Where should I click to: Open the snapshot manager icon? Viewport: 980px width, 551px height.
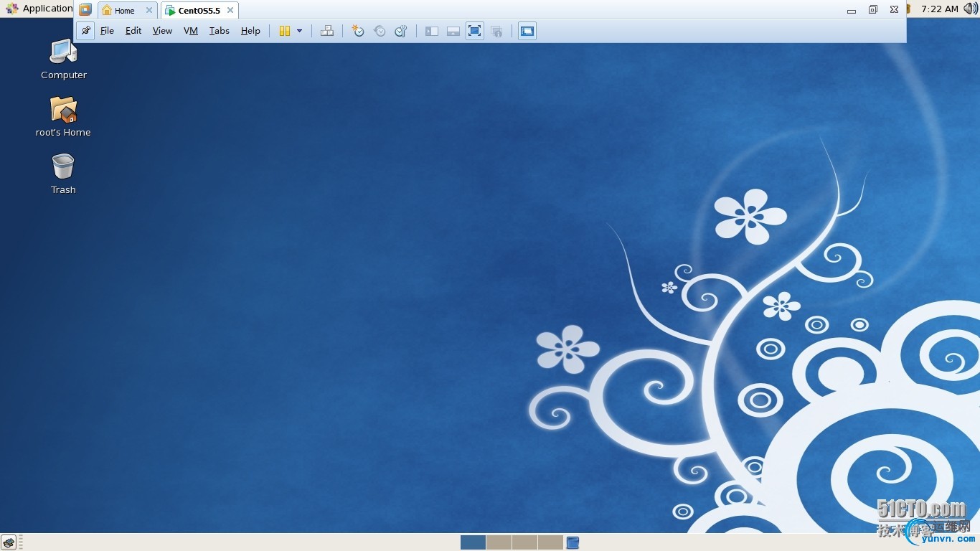click(401, 31)
